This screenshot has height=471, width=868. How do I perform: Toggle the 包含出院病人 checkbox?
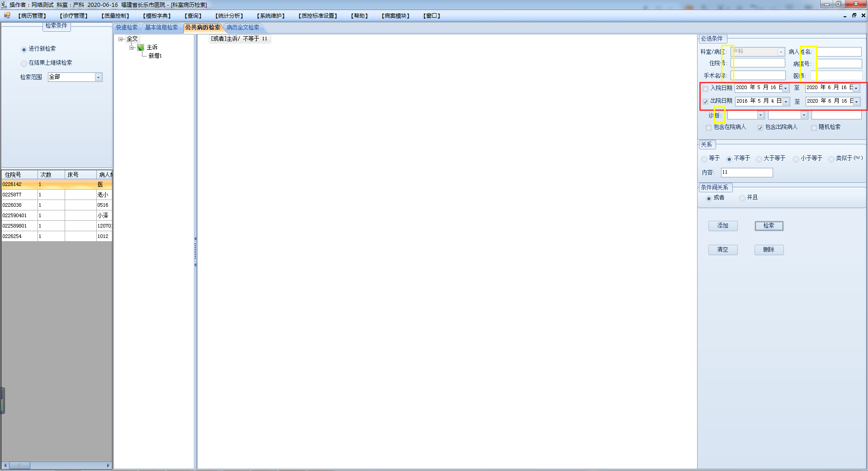(760, 128)
